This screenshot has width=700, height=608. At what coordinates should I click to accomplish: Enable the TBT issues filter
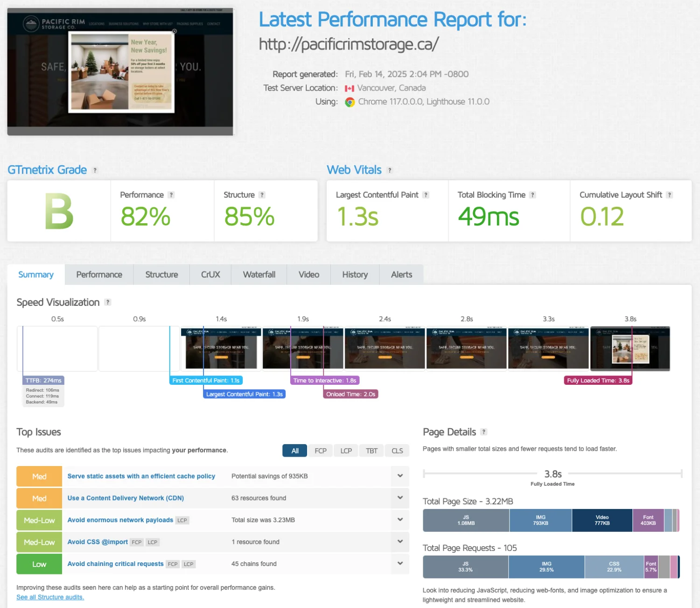371,451
